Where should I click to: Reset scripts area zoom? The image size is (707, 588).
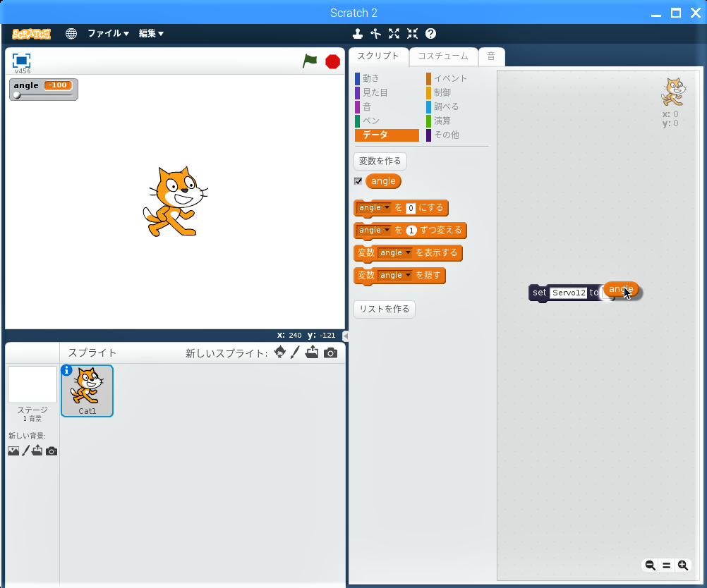click(666, 565)
